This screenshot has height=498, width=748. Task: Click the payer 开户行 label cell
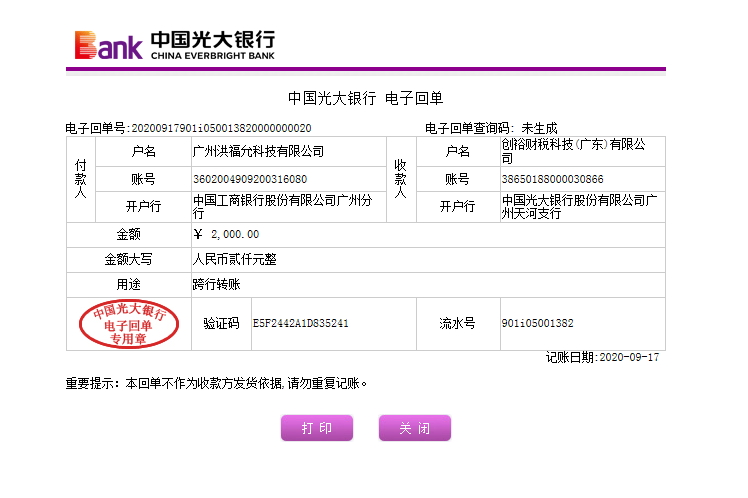coord(143,207)
